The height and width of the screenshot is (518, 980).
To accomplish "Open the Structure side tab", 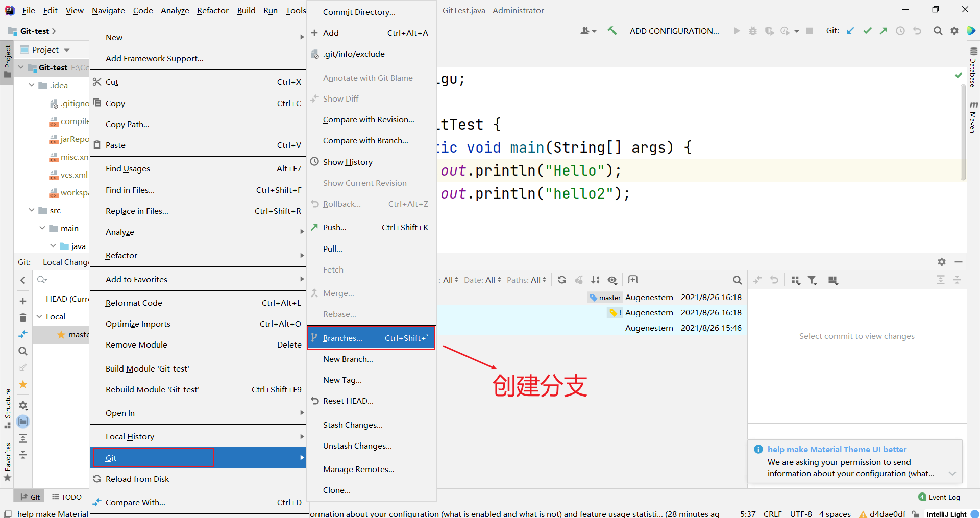I will pos(7,408).
